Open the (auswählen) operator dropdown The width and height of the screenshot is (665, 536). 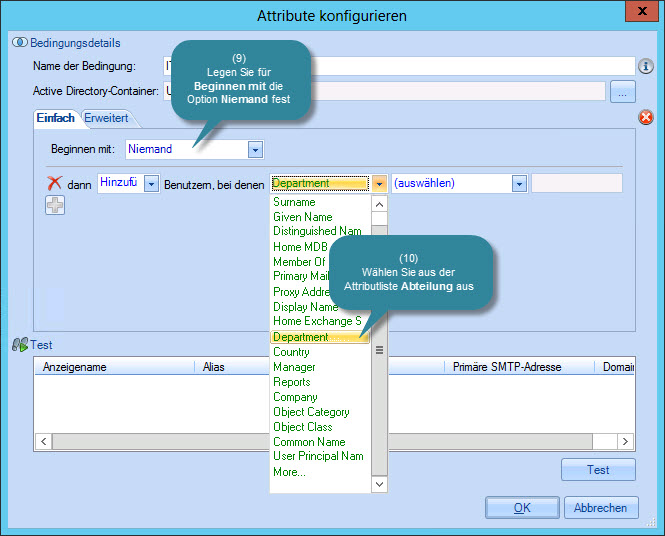pos(519,184)
